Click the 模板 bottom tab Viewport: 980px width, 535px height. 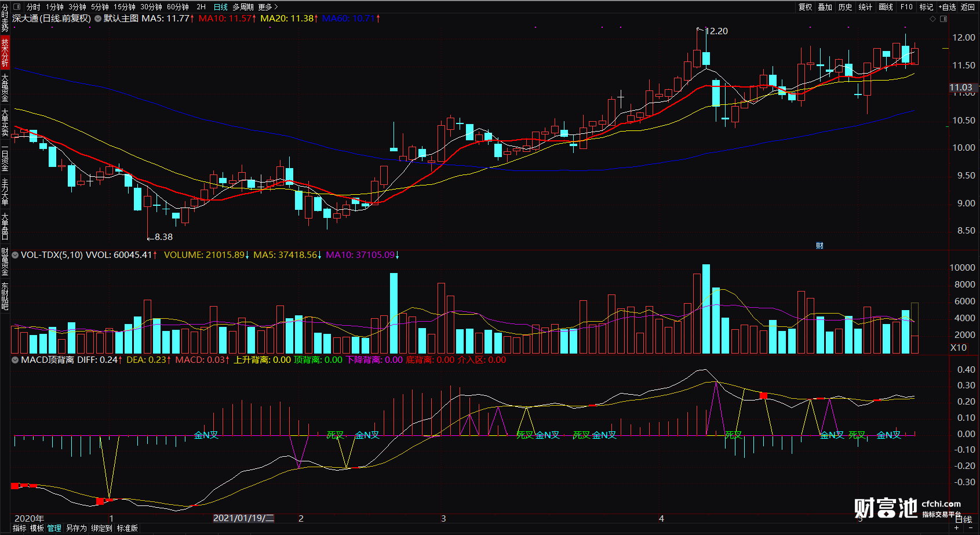pyautogui.click(x=37, y=528)
